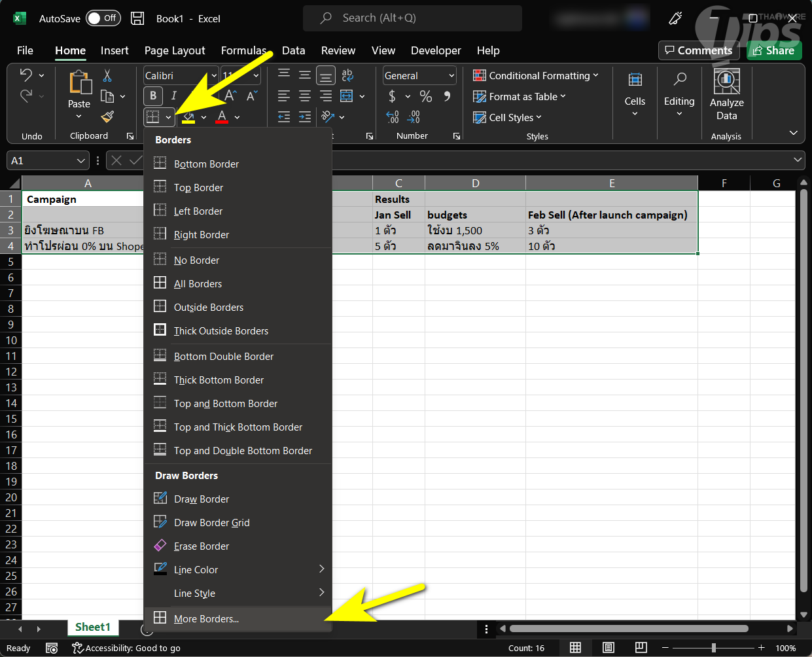Open the Conditional Formatting dropdown
This screenshot has height=657, width=812.
point(535,76)
